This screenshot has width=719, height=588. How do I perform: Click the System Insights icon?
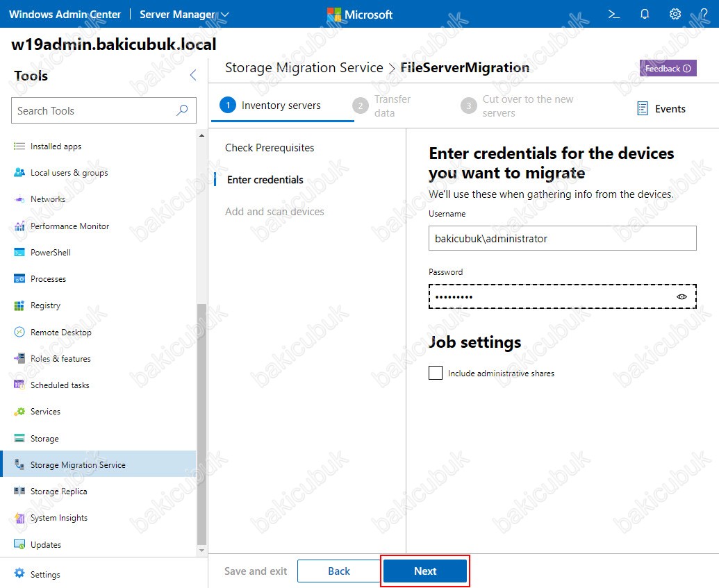[x=19, y=518]
